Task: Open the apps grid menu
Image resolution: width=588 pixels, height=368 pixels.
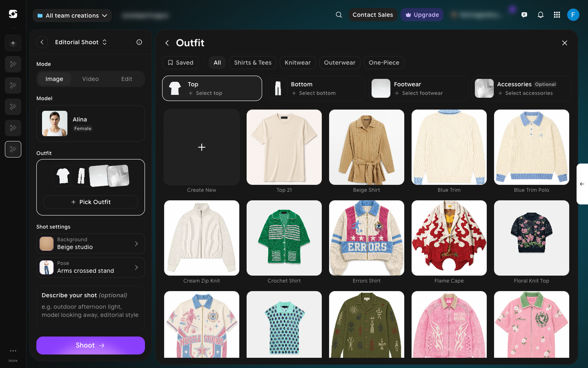Action: (557, 15)
